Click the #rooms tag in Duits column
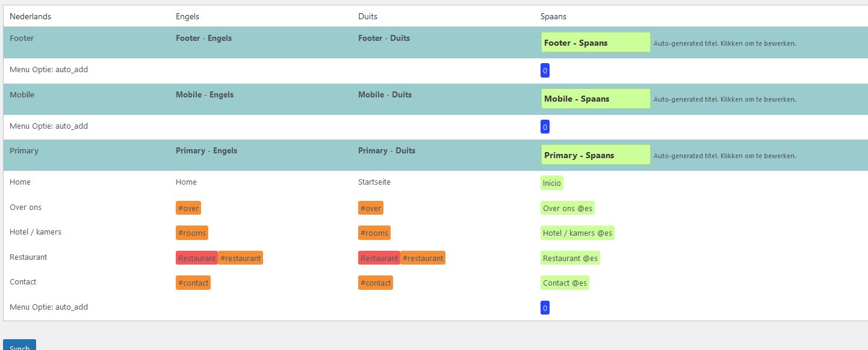Screen dimensions: 868x350 tap(374, 233)
